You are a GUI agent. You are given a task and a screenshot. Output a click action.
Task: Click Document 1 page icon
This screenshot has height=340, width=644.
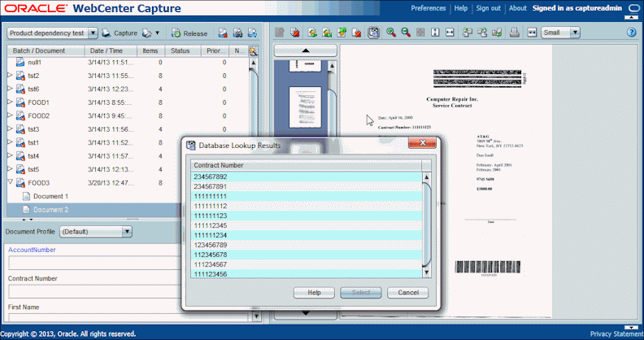(x=26, y=196)
